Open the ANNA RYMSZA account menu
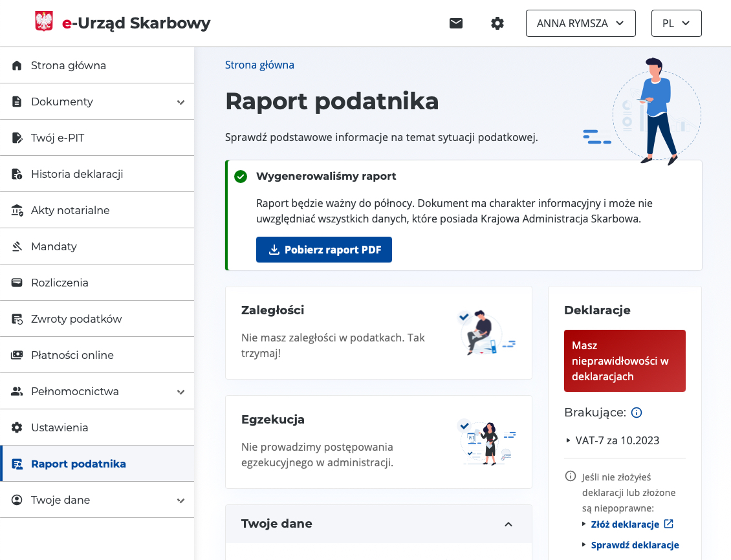Viewport: 731px width, 560px height. [x=580, y=23]
